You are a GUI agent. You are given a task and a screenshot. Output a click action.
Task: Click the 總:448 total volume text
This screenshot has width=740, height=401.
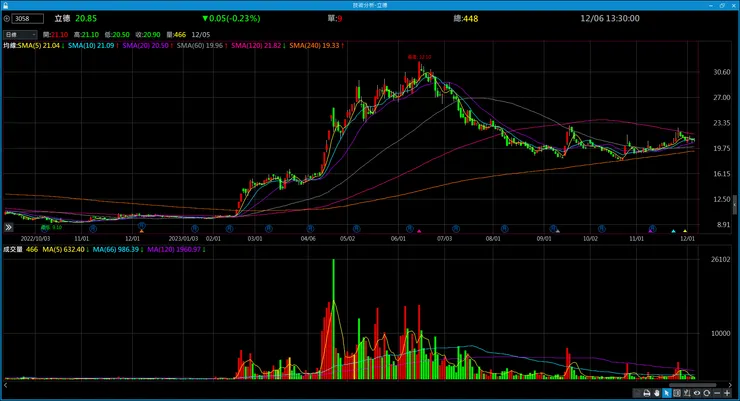coord(466,18)
